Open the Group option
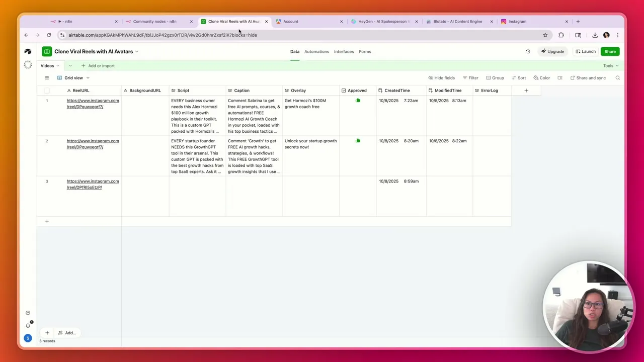644x362 pixels. tap(495, 78)
